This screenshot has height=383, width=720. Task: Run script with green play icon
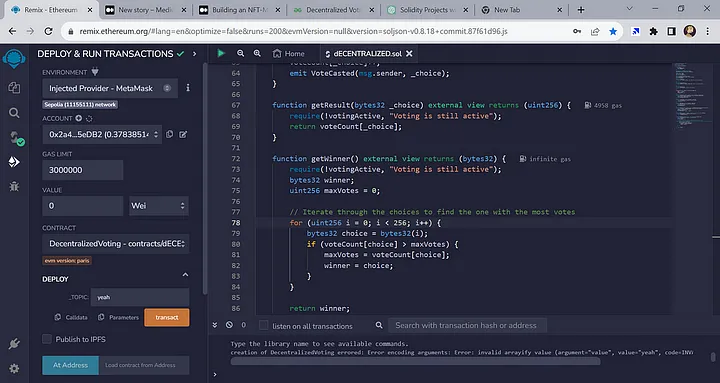221,53
